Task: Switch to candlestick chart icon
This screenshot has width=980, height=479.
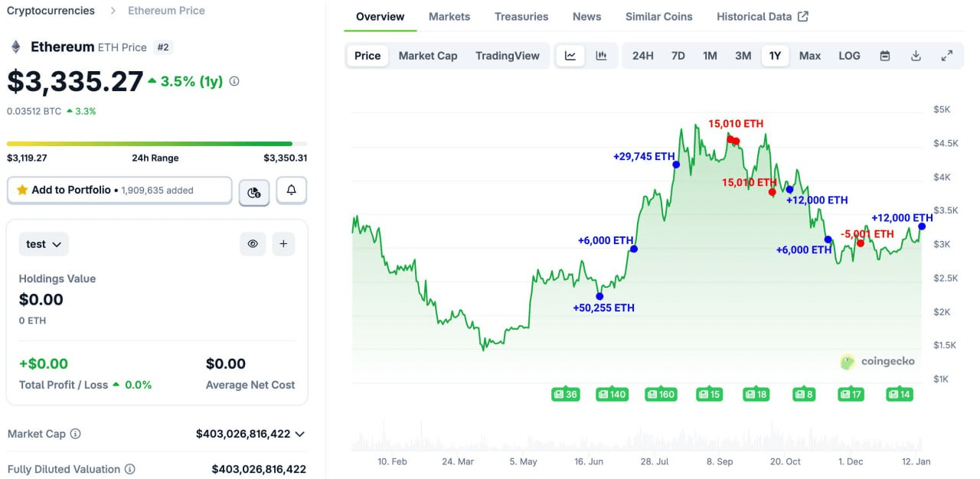Action: [x=602, y=55]
